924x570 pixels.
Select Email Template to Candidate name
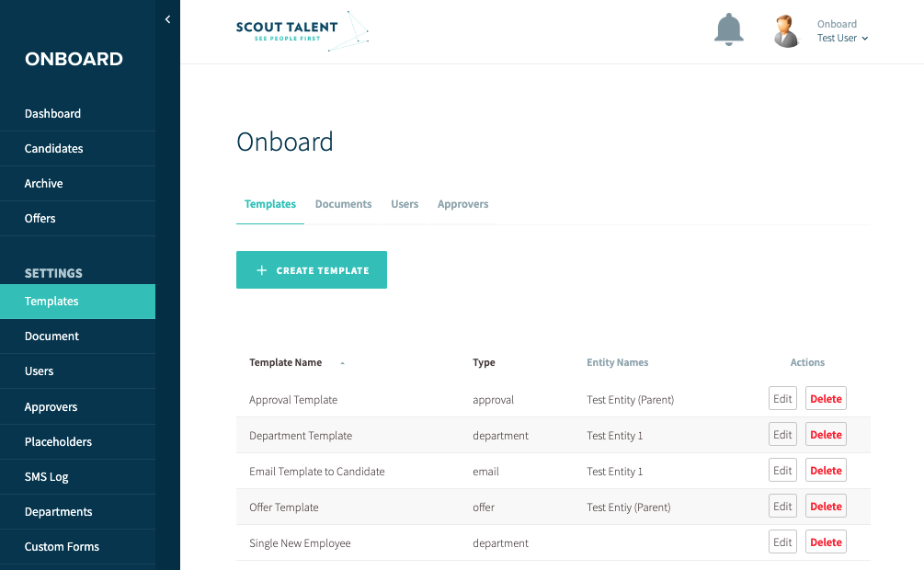(316, 472)
